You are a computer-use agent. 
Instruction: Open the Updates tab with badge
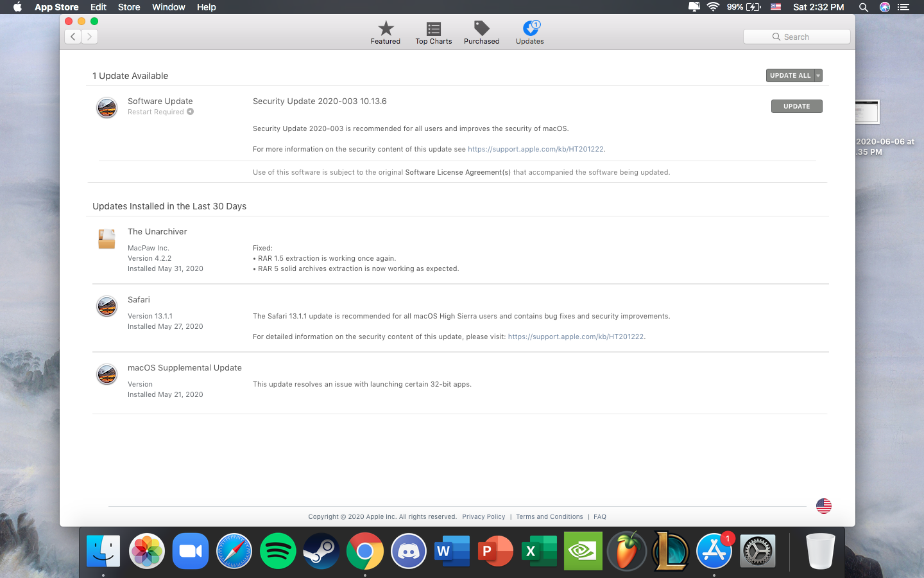coord(530,33)
